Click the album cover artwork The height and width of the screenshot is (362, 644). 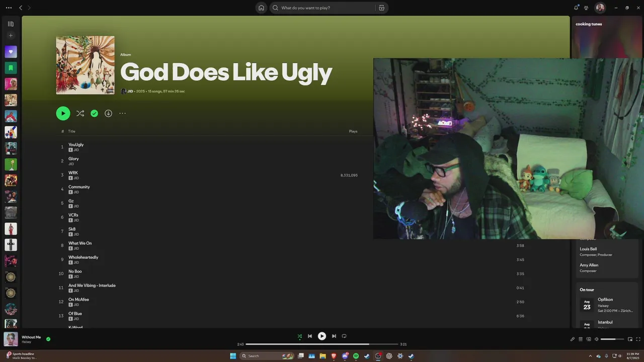[85, 65]
